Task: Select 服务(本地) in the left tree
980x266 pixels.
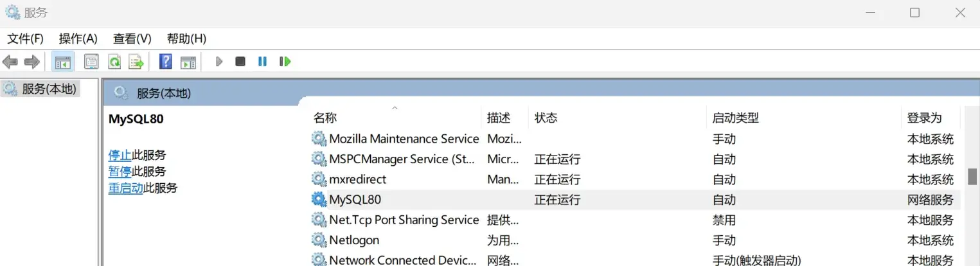Action: click(x=48, y=89)
